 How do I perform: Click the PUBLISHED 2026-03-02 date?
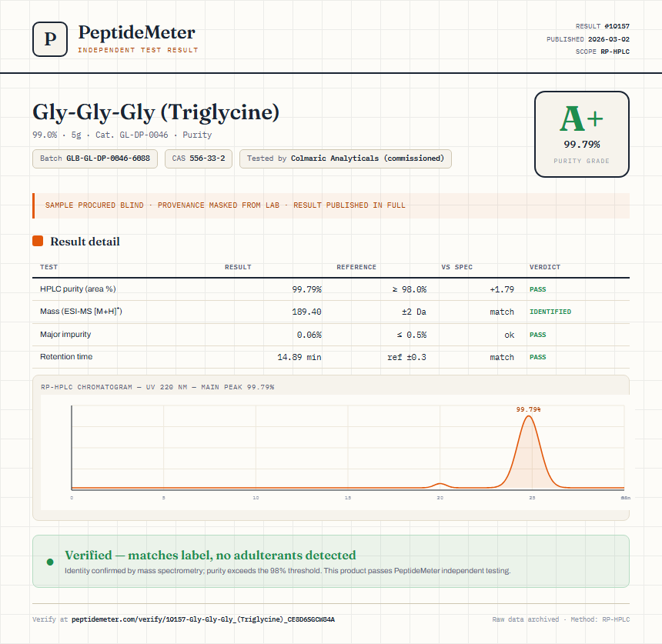(x=587, y=39)
